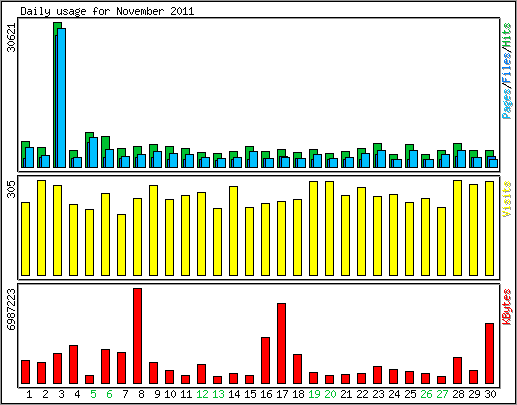Select the green weekend day label 20
The image size is (517, 405).
click(x=330, y=394)
